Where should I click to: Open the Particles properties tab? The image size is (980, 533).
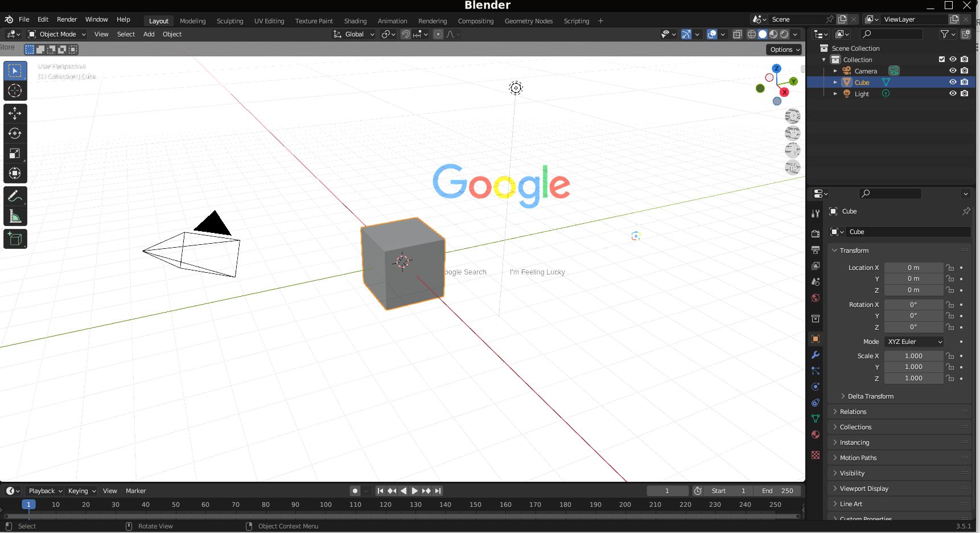pyautogui.click(x=816, y=371)
